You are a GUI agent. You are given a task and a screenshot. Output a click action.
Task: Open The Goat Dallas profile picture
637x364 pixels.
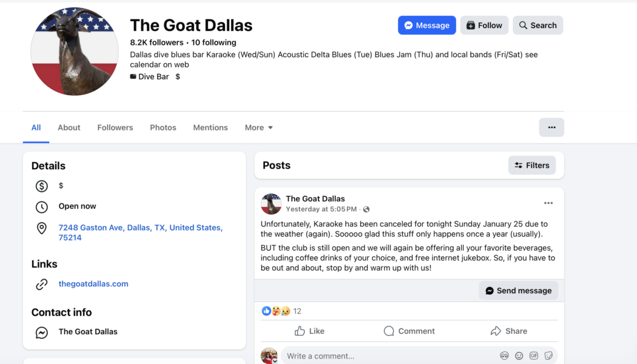(x=75, y=52)
